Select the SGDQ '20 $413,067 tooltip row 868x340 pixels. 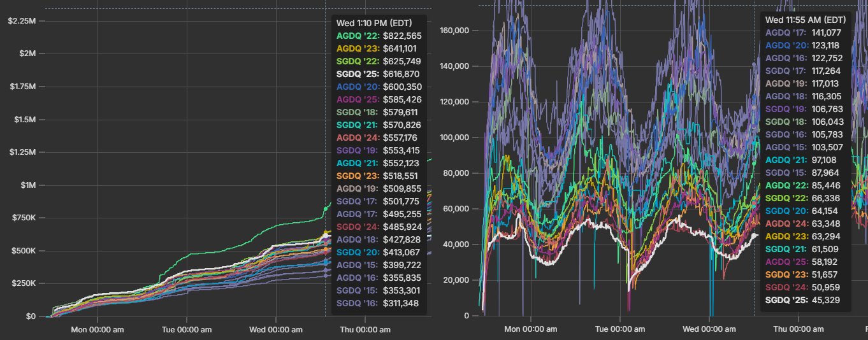coord(379,252)
